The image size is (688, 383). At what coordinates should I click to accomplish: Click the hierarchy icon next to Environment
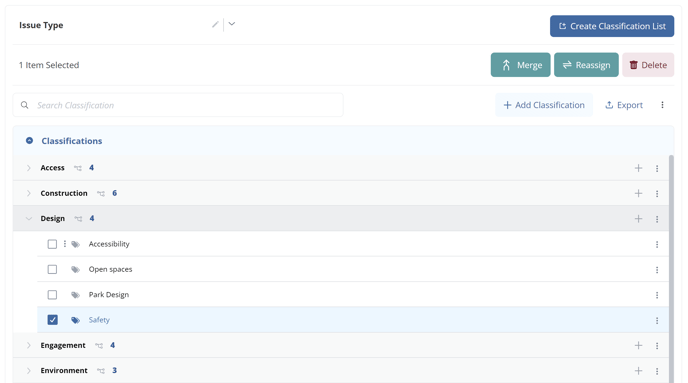[x=101, y=371]
